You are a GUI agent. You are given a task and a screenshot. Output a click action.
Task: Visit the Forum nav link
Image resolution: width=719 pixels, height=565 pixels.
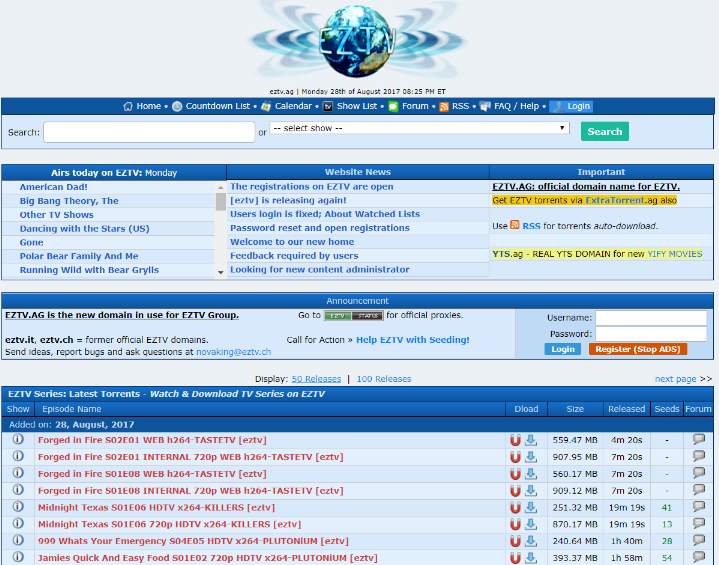415,106
